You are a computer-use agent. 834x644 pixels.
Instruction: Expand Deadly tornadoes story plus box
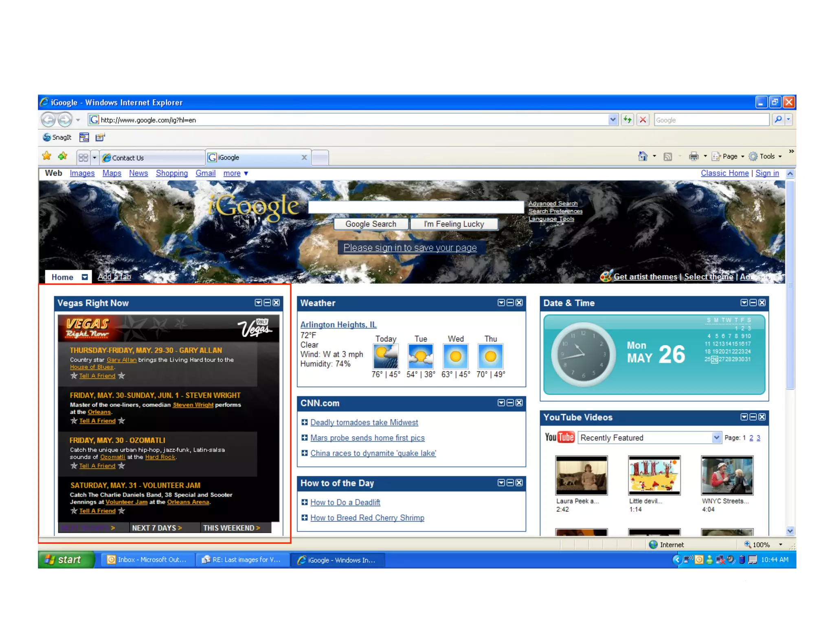[304, 422]
